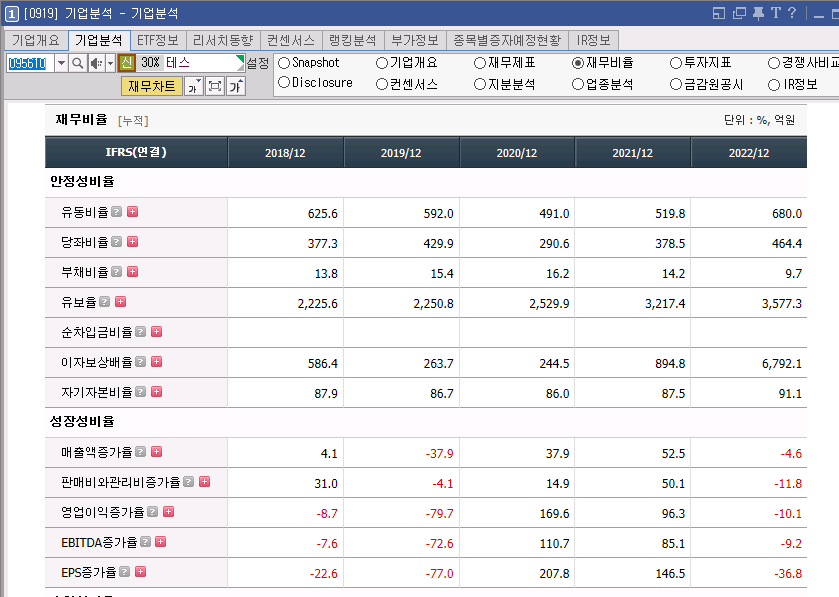Viewport: 839px width, 597px height.
Task: Click the 30% 테스 stock name field
Action: point(191,63)
